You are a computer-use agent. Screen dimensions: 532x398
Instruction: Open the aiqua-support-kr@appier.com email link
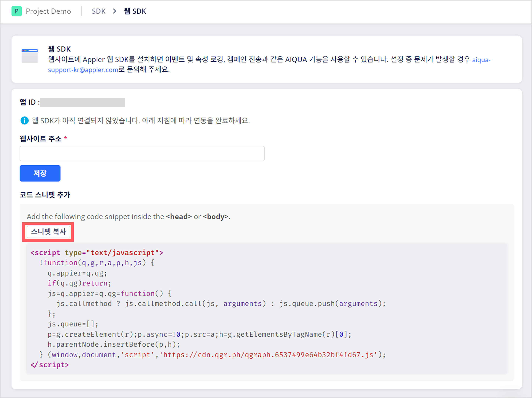click(x=83, y=70)
